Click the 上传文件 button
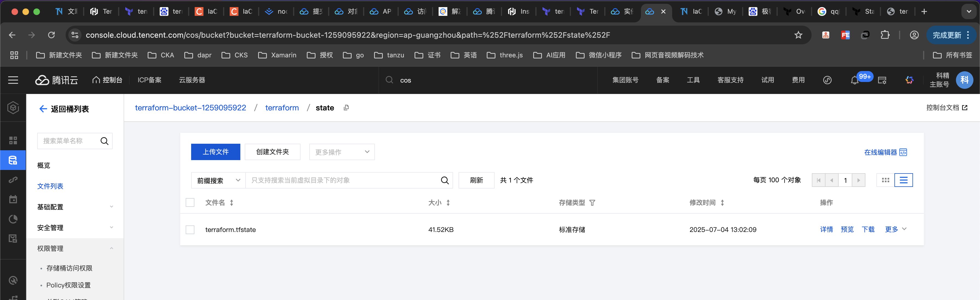Screen dimensions: 980x300 pyautogui.click(x=215, y=152)
